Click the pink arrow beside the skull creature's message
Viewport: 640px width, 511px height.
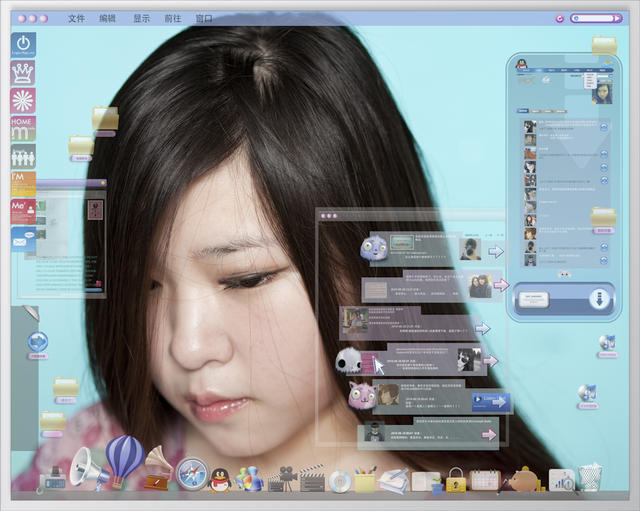[x=491, y=360]
